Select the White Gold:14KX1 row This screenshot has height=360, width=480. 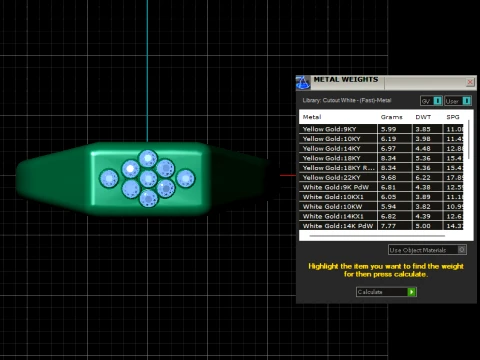381,216
